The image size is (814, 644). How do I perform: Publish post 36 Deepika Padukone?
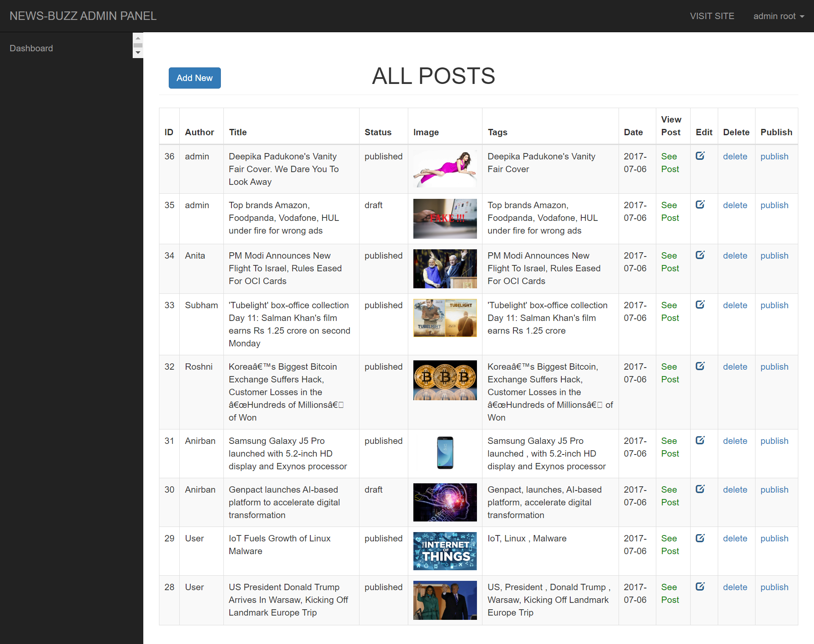pos(774,156)
